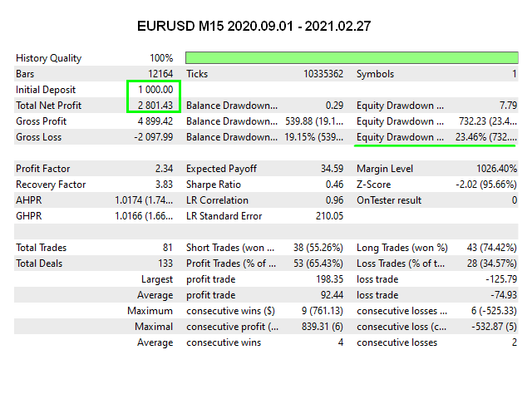Click the Margin Level value '1026.40%'

coord(497,169)
